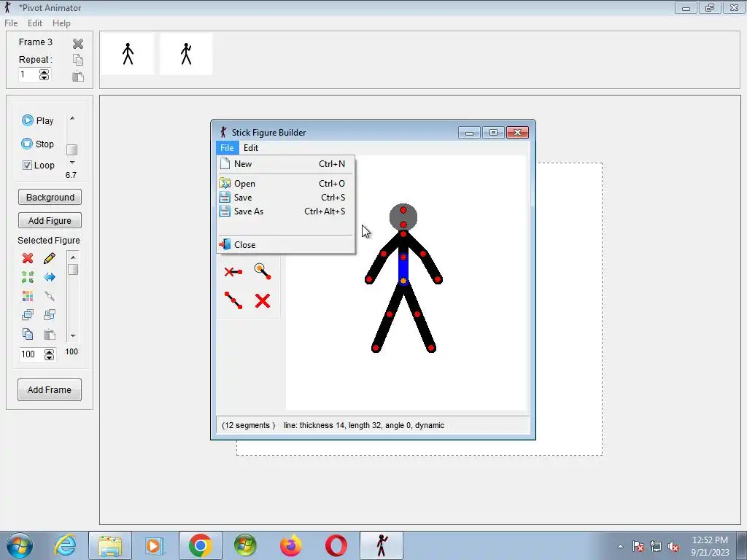Send the selected figure to back

click(x=50, y=315)
